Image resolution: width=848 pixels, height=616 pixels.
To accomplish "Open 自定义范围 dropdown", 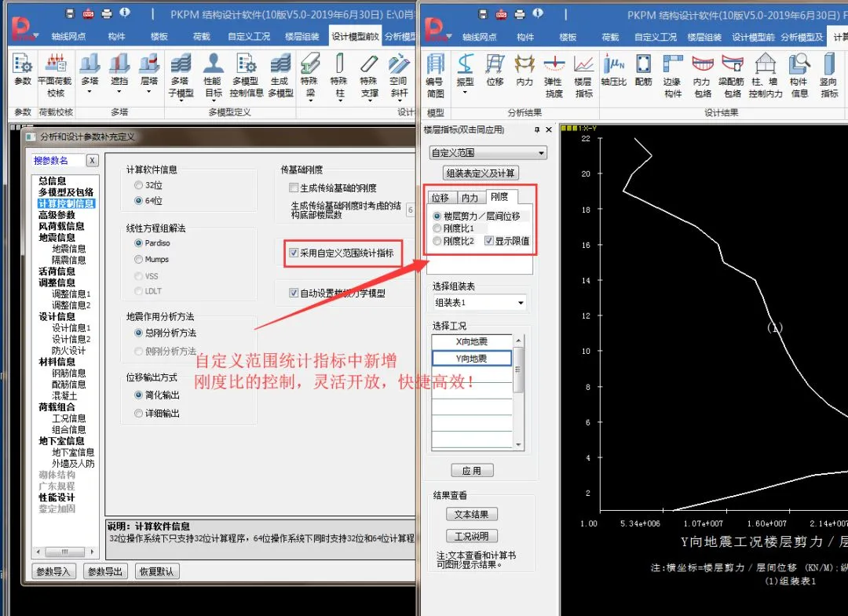I will coord(488,153).
